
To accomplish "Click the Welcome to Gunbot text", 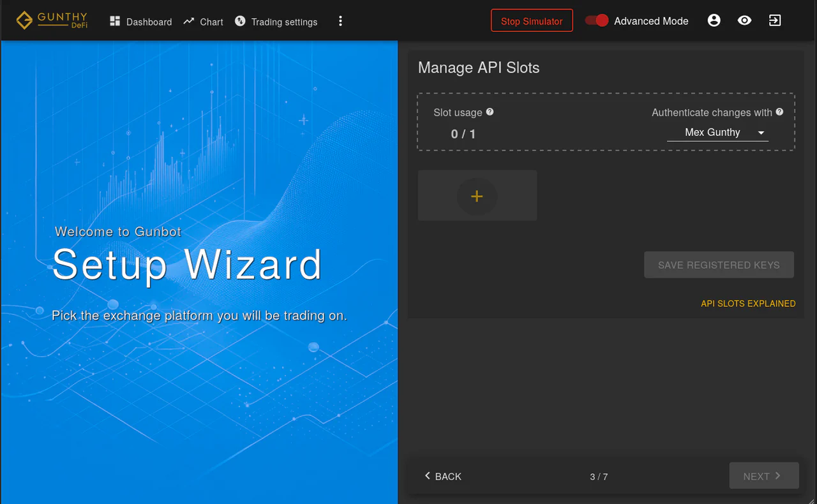I will tap(118, 232).
